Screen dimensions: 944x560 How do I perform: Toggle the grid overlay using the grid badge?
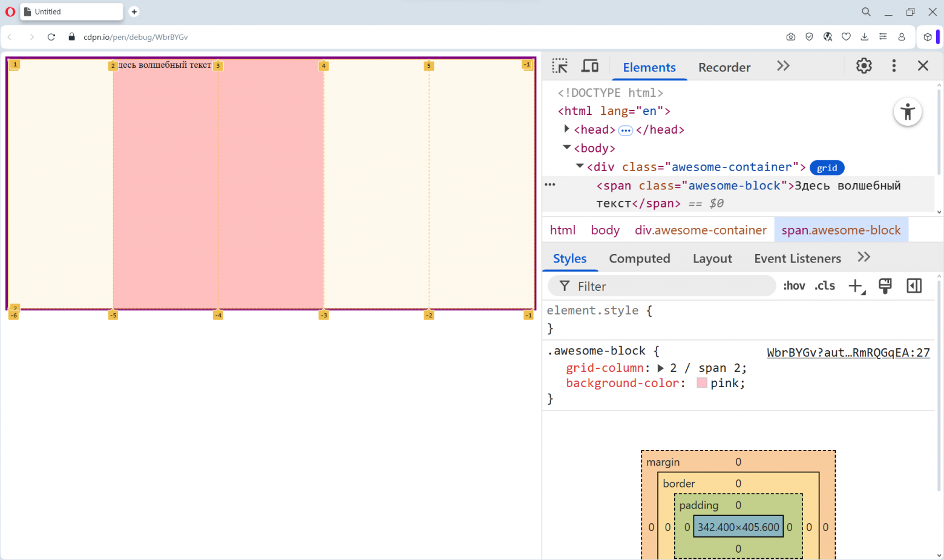(x=827, y=168)
